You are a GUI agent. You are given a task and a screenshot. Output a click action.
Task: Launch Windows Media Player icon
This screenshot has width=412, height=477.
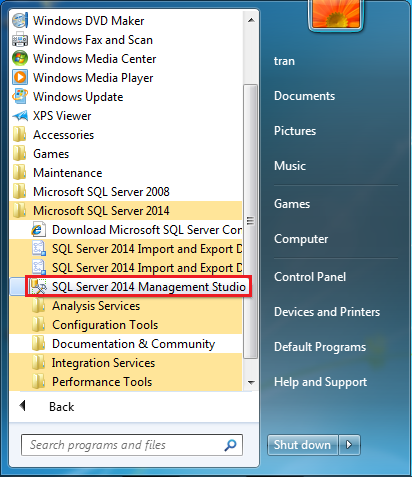click(20, 78)
